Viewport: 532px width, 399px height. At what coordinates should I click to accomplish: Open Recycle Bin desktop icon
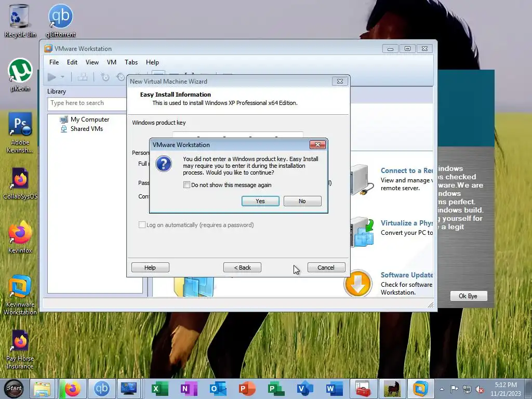[20, 21]
